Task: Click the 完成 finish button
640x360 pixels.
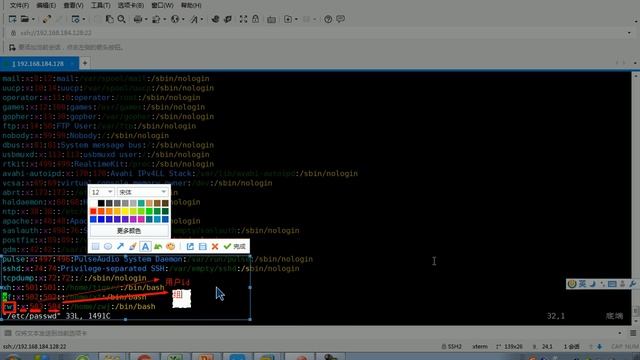Action: pos(235,247)
